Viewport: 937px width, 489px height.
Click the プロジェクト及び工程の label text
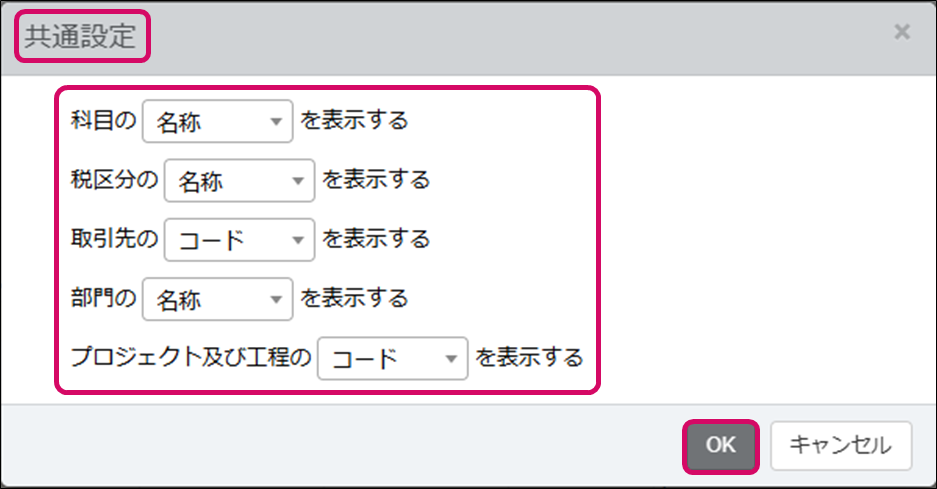pyautogui.click(x=191, y=357)
